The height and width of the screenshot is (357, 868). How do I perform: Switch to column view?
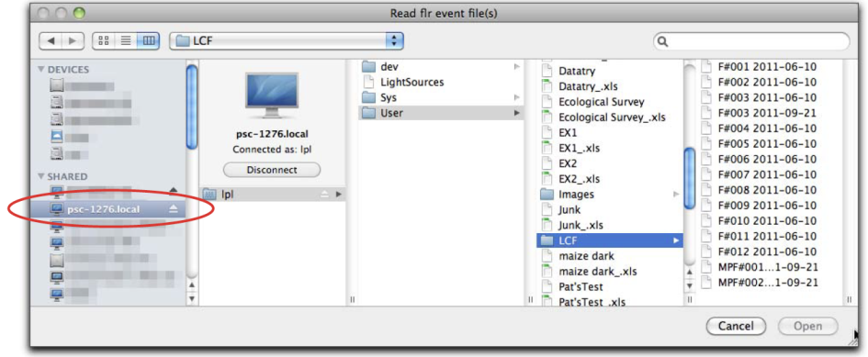[x=149, y=40]
